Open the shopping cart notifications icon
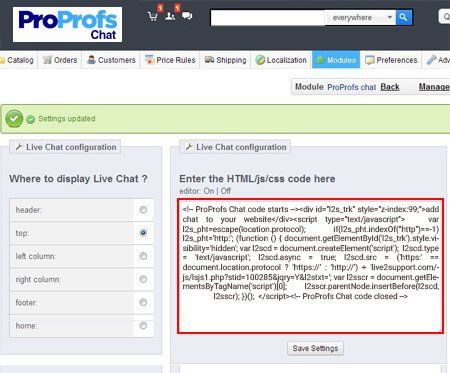 (x=153, y=16)
